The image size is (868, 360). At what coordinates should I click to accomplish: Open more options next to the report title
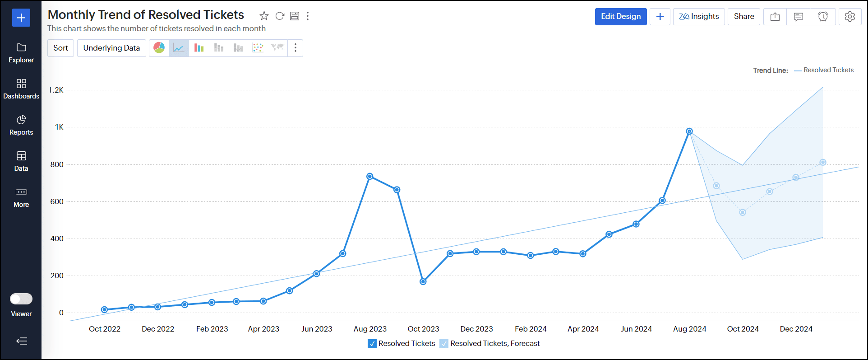pos(308,16)
